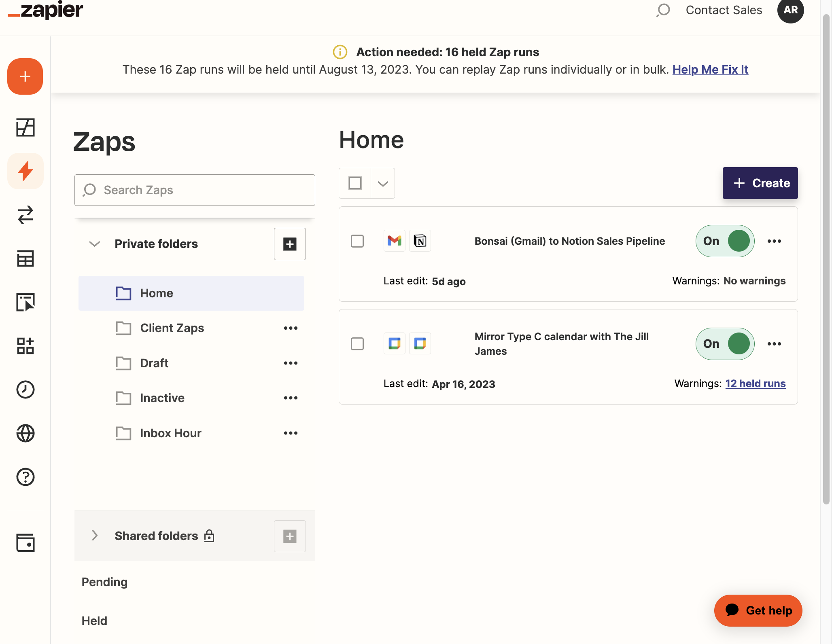832x644 pixels.
Task: Check the Mirror Type C calendar Zap checkbox
Action: [x=357, y=344]
